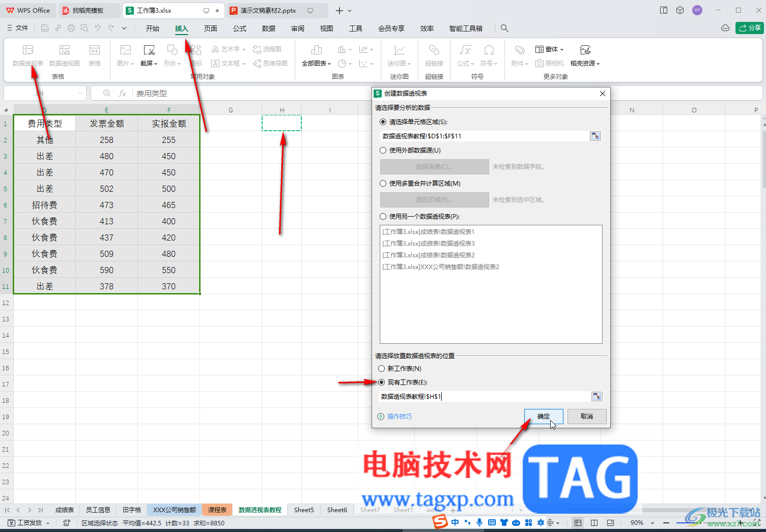Click the save icon in quick toolbar

click(x=45, y=28)
